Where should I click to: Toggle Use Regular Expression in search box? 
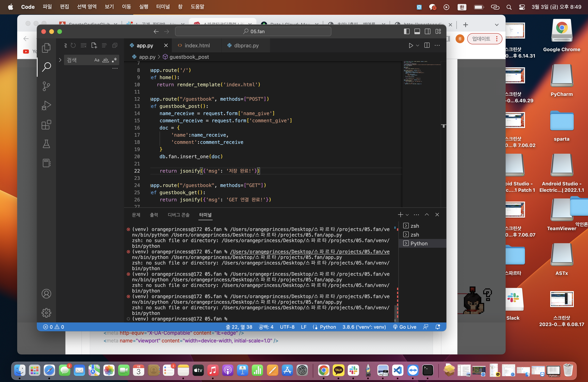(x=114, y=60)
